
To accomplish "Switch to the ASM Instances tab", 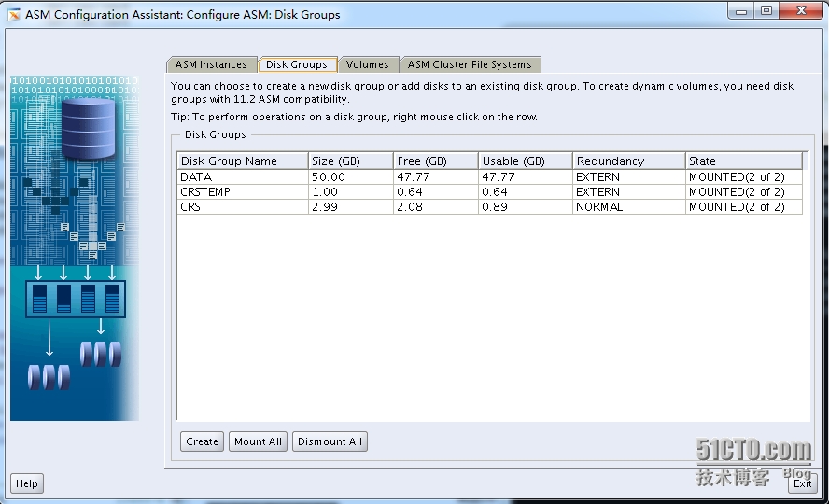I will 212,64.
